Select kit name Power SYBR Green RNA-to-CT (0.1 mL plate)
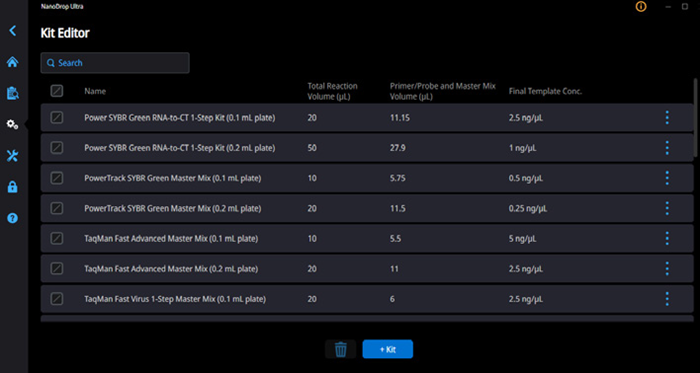 [x=180, y=118]
